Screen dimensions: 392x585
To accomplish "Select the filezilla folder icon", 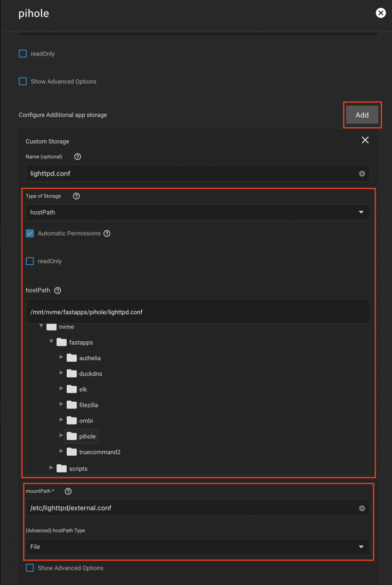I will (x=72, y=405).
